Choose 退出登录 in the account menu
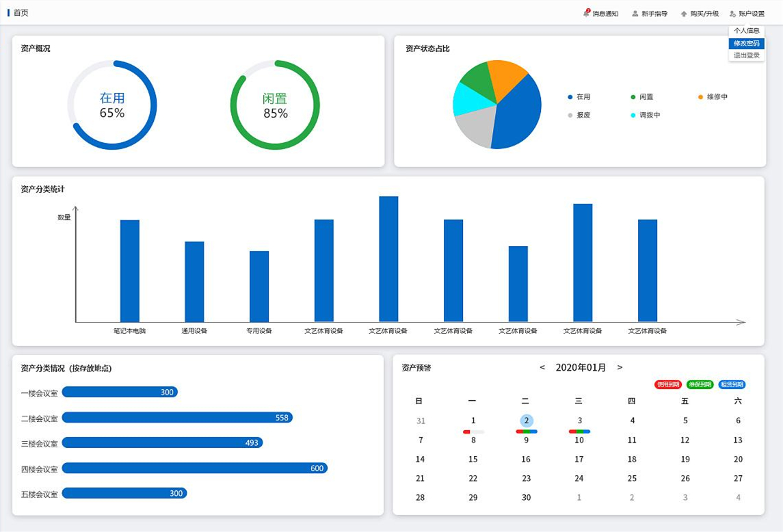Image resolution: width=783 pixels, height=532 pixels. pyautogui.click(x=747, y=55)
